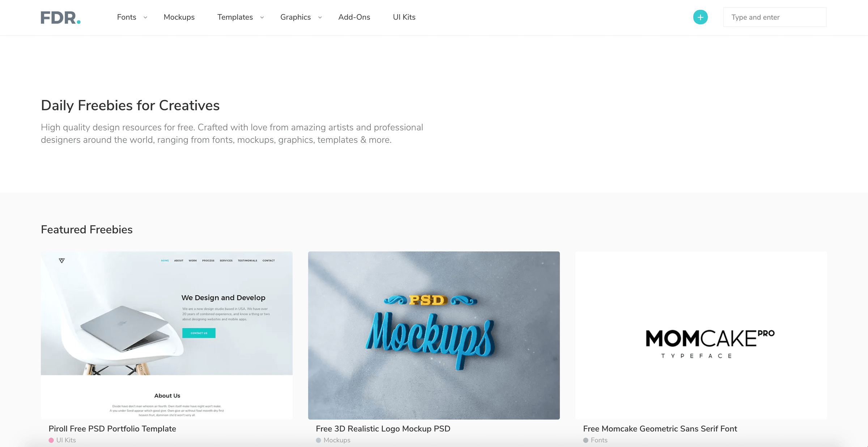The image size is (868, 447).
Task: Click the PSD Mockups 3D logo thumbnail
Action: click(434, 335)
